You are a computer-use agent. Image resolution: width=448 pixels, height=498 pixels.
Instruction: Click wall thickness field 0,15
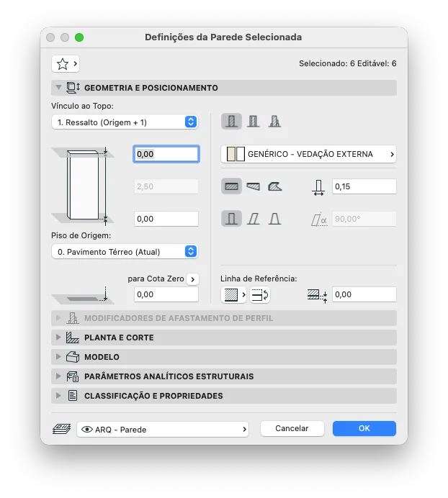click(x=364, y=186)
